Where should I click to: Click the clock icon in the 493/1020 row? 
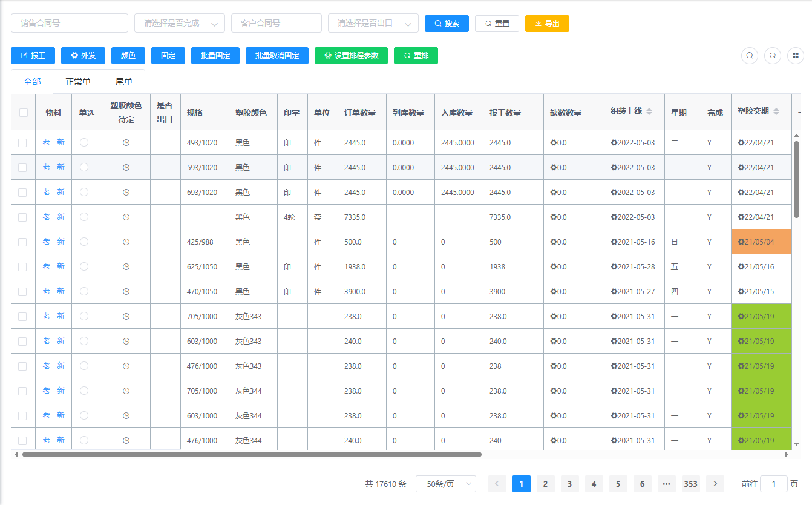pyautogui.click(x=126, y=143)
